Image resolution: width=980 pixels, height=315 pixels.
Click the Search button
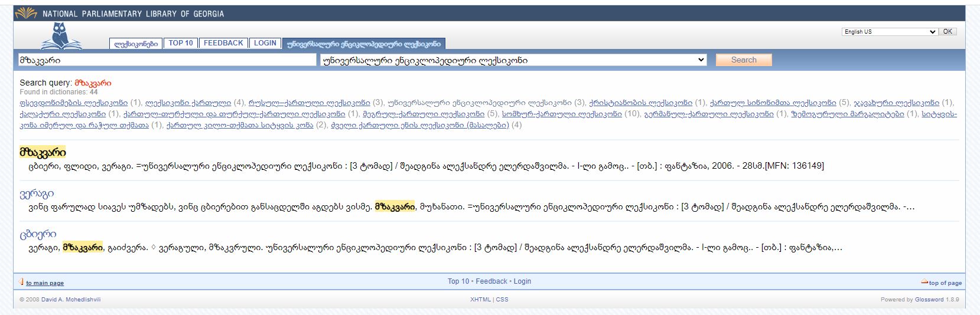744,60
